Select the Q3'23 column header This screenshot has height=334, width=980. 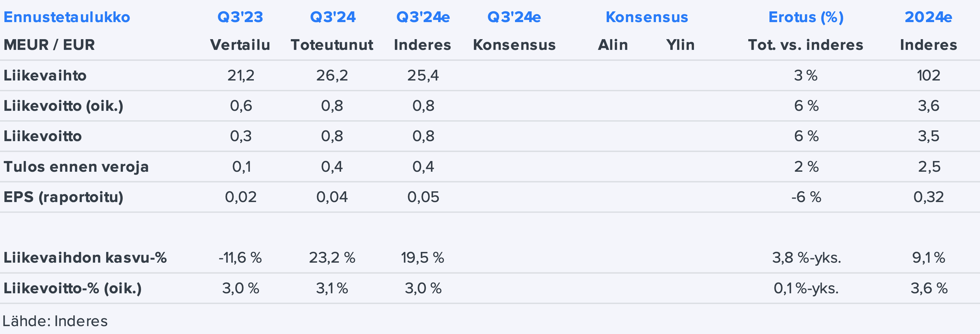[x=240, y=17]
